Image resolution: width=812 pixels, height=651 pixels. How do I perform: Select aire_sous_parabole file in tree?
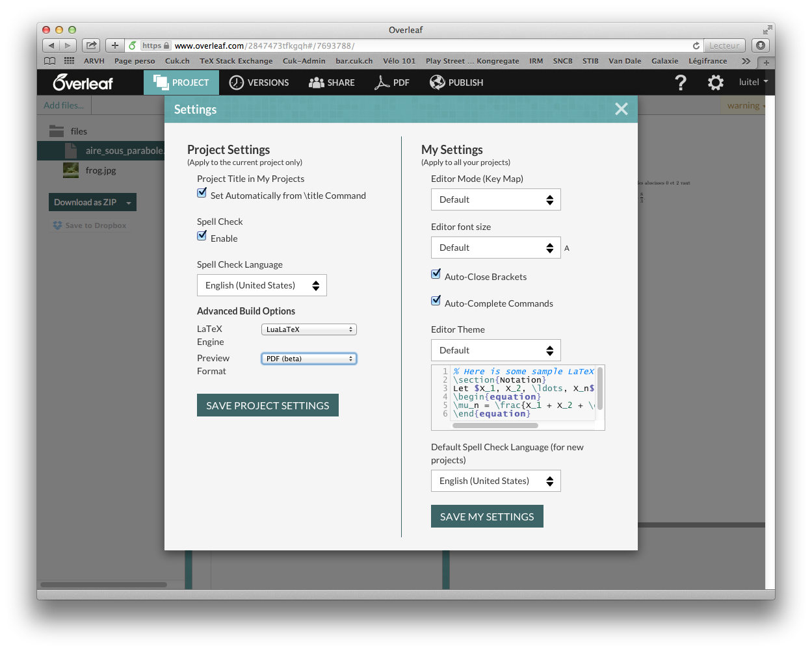pos(124,151)
